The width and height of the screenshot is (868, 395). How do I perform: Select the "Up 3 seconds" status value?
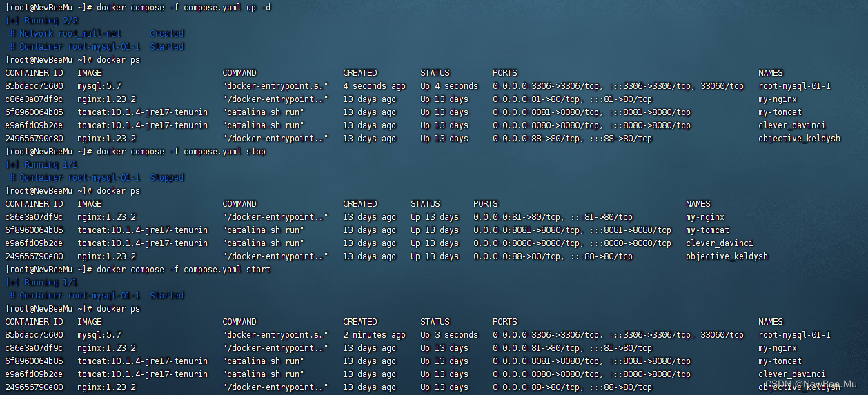(449, 335)
